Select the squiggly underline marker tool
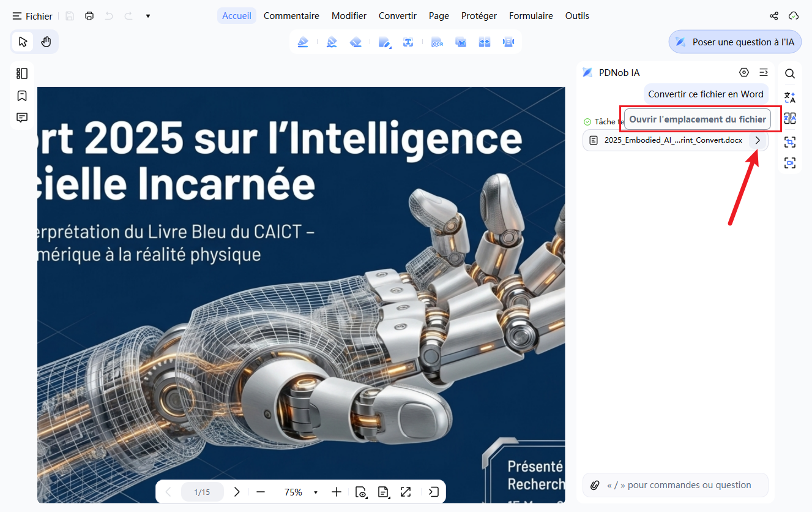The width and height of the screenshot is (812, 512). tap(332, 42)
